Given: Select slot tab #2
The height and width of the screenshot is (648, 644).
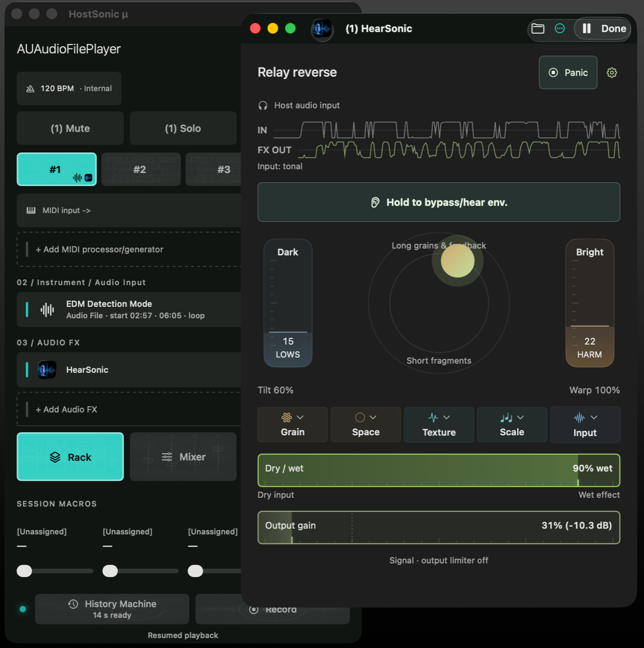Looking at the screenshot, I should 141,169.
